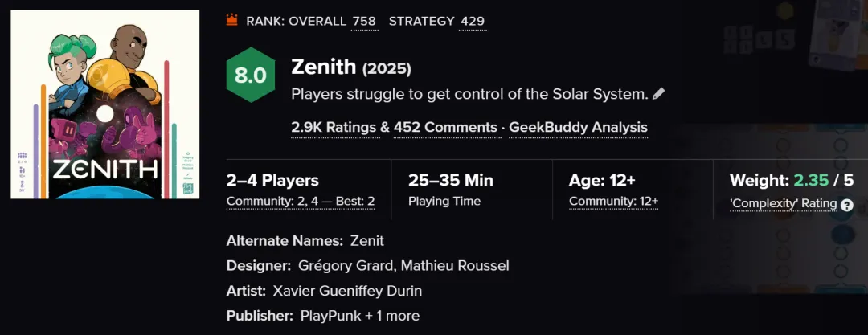Open community age 12+ poll
This screenshot has height=335, width=868.
(613, 201)
